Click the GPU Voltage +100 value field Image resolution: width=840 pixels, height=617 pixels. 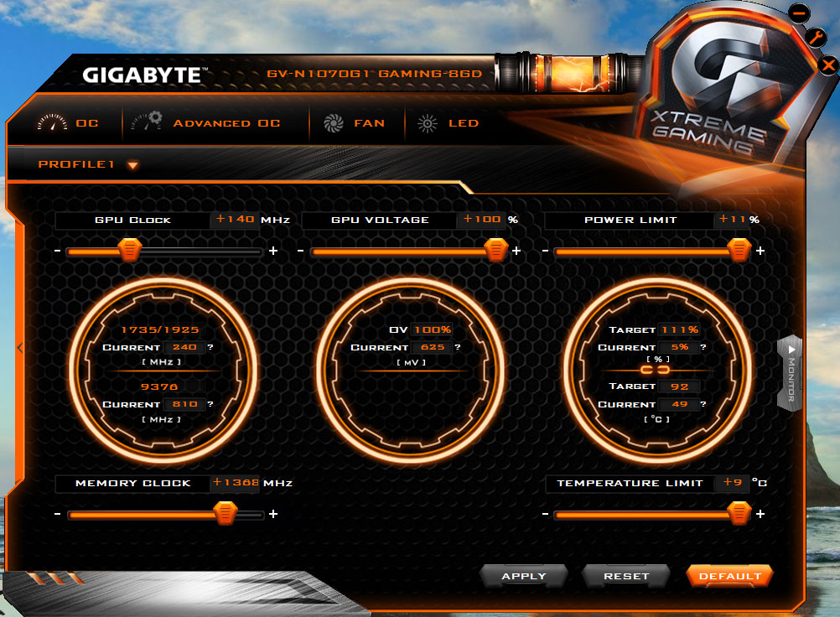pyautogui.click(x=481, y=220)
